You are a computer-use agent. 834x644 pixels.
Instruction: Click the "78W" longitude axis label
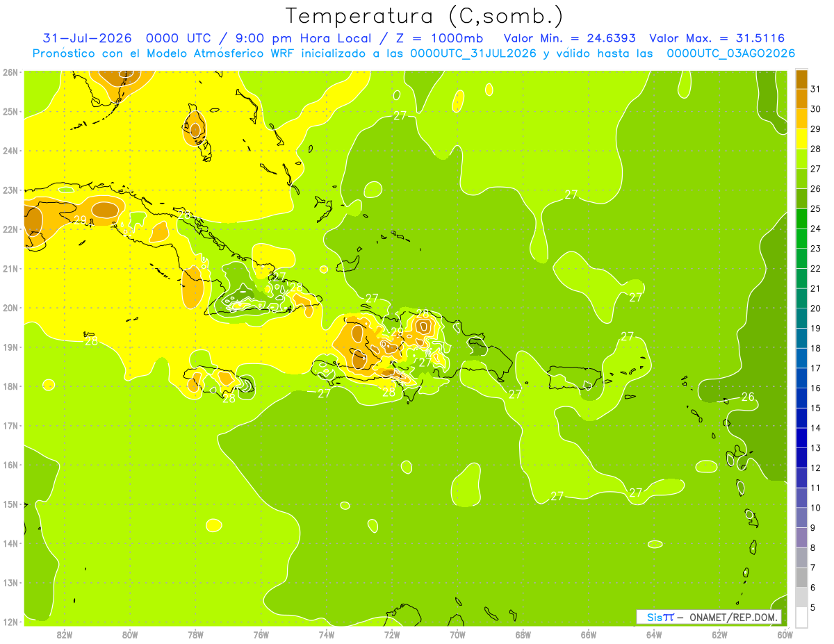coord(195,634)
